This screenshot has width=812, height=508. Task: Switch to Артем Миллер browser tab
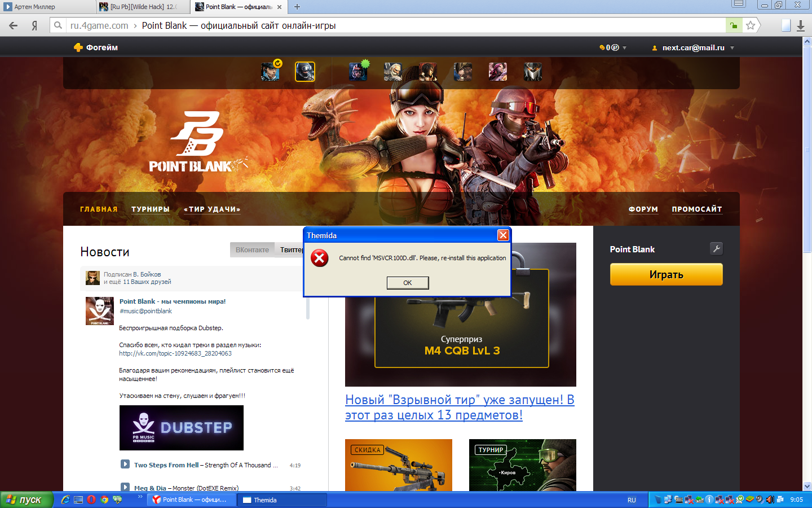(47, 7)
